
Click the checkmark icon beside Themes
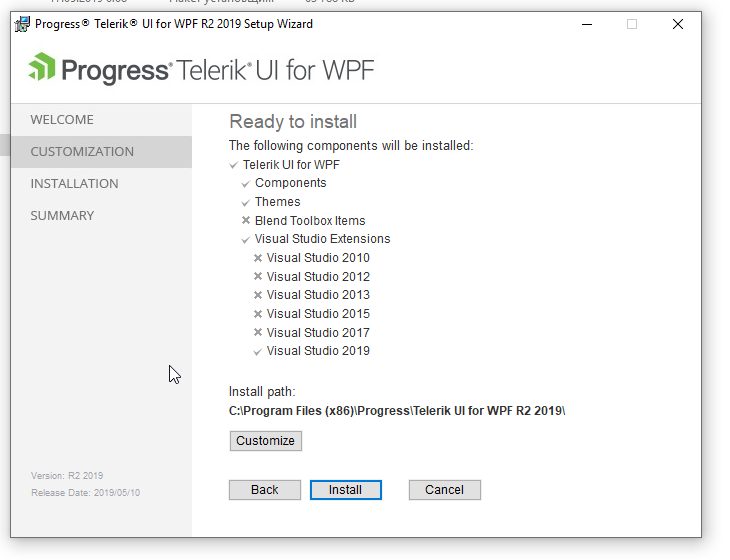[x=246, y=202]
